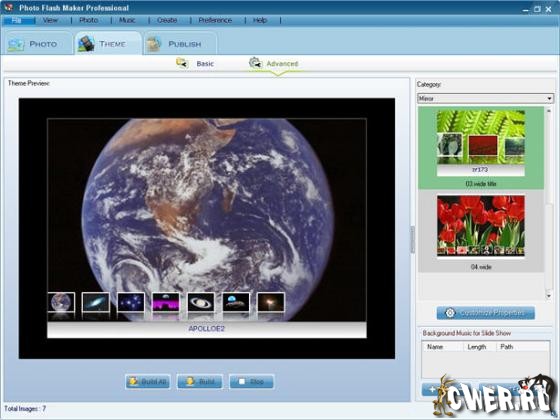Click the Build All button
The height and width of the screenshot is (420, 560).
click(x=148, y=381)
